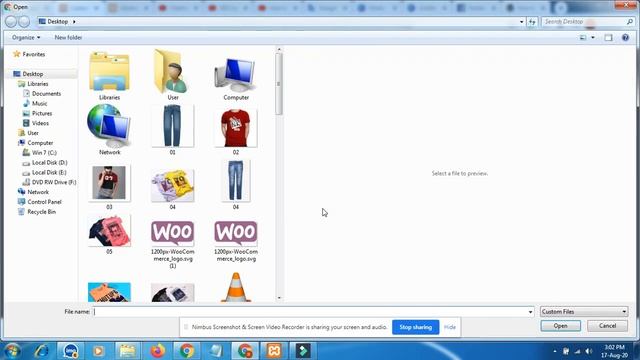This screenshot has height=360, width=640.
Task: Select the image thumbnail named 05
Action: pyautogui.click(x=109, y=231)
